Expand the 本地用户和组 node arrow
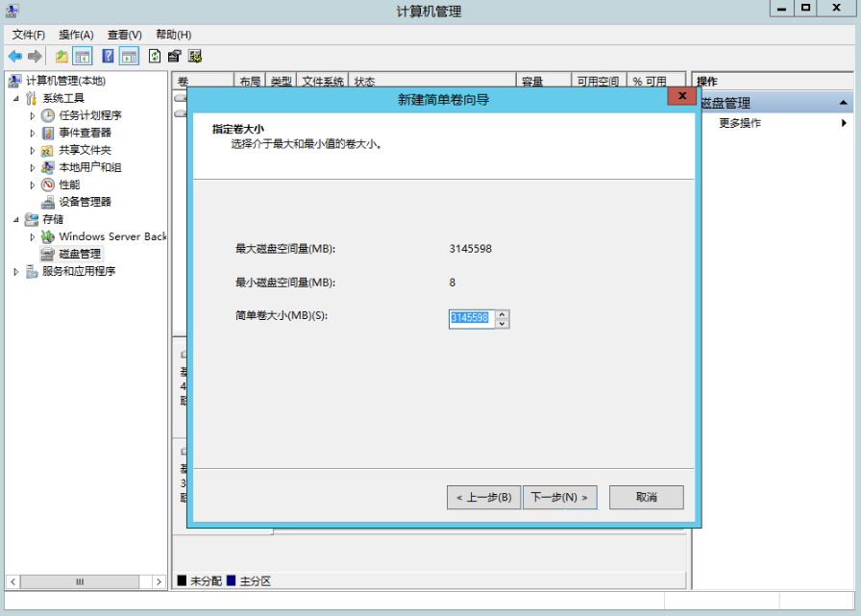 click(33, 167)
